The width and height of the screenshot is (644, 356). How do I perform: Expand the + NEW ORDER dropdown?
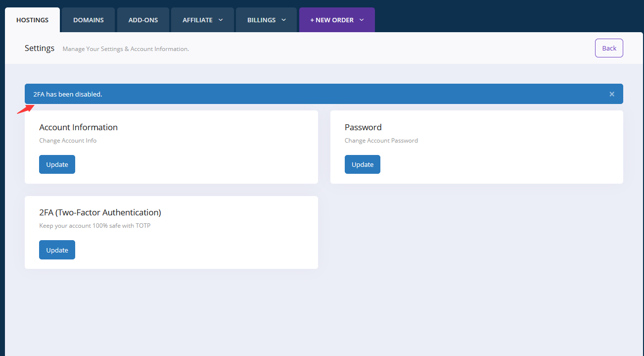tap(337, 20)
